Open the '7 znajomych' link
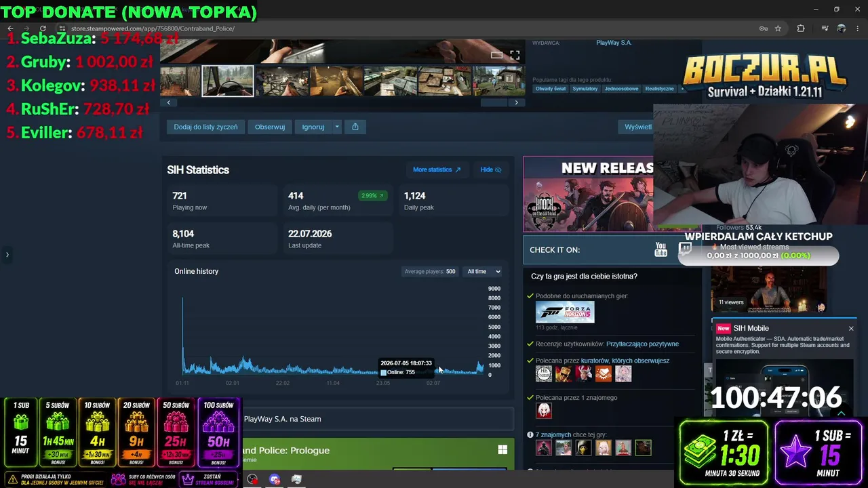This screenshot has height=488, width=868. pos(553,434)
